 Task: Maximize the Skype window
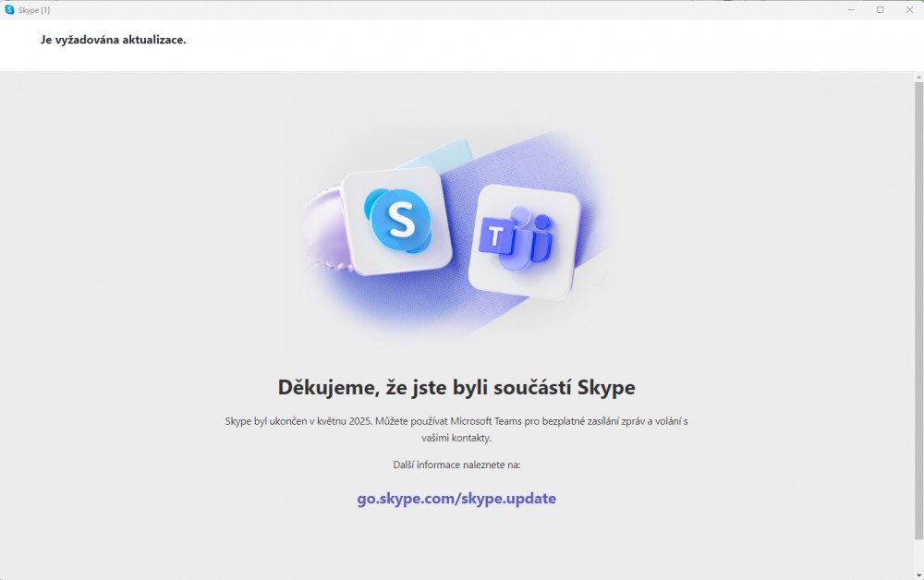click(x=880, y=9)
